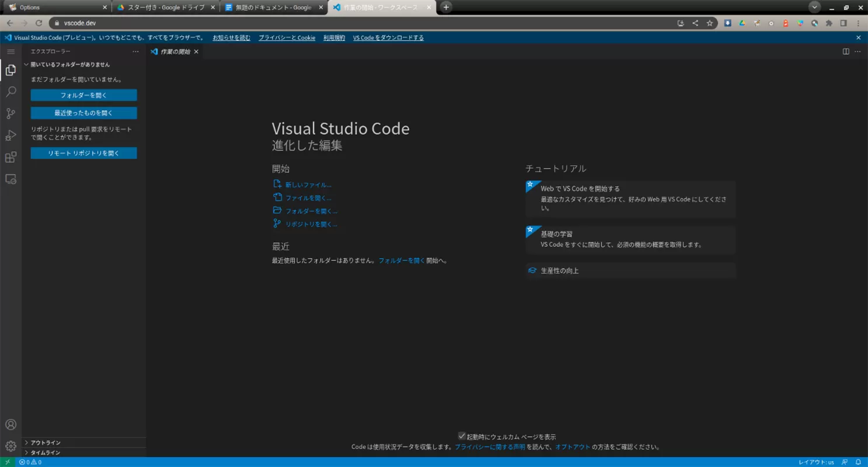Viewport: 868px width, 467px height.
Task: Click the リモート リポジトリを開く button
Action: point(83,153)
